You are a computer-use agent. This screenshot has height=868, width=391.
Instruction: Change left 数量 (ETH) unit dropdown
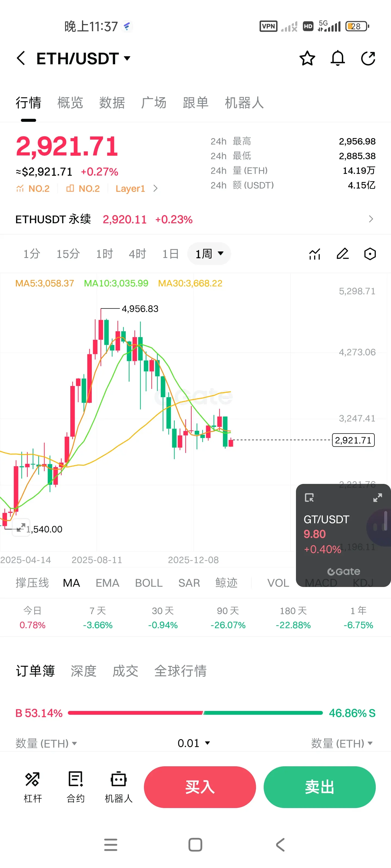(x=46, y=743)
